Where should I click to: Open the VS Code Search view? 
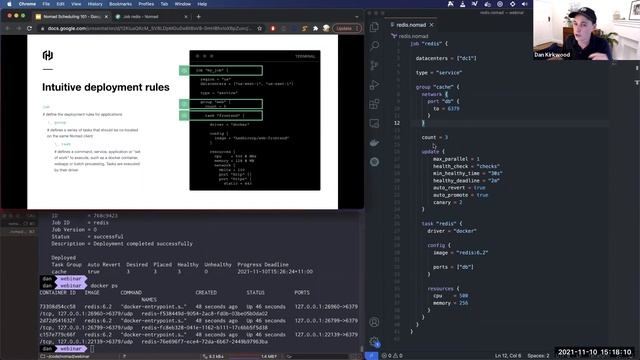click(374, 45)
